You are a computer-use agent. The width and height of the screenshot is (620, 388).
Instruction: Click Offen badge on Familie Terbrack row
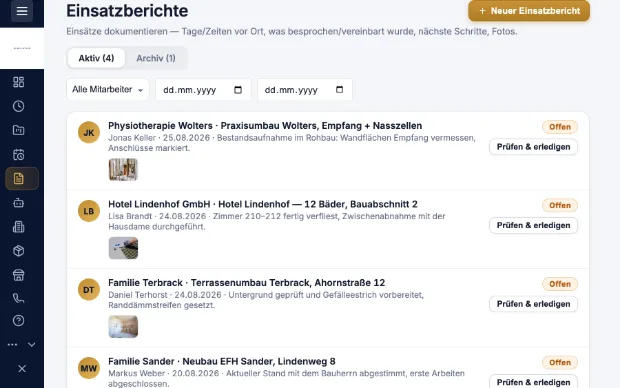click(560, 284)
